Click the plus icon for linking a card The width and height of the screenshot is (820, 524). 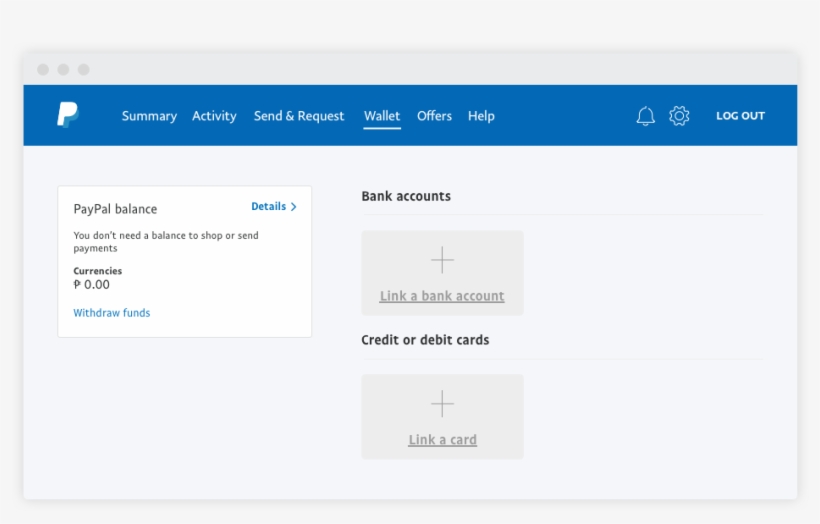[442, 404]
